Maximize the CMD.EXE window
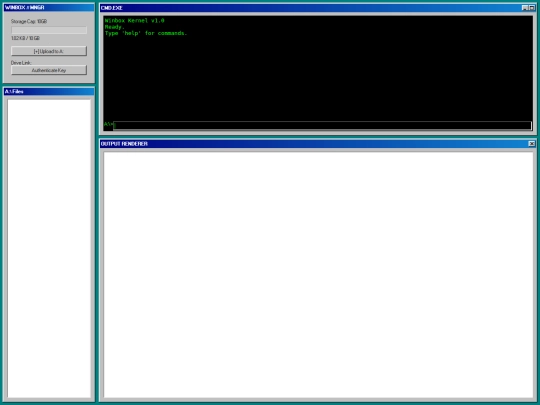 point(532,8)
